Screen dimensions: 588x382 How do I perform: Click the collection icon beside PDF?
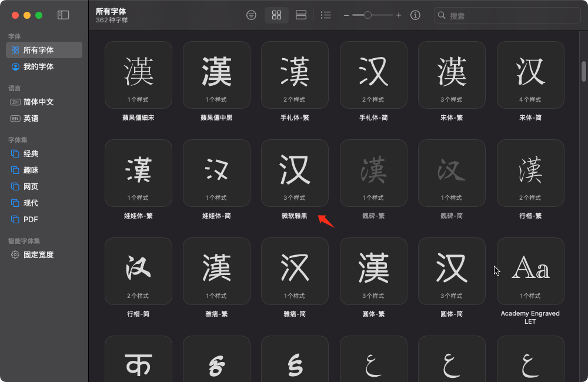pyautogui.click(x=15, y=219)
